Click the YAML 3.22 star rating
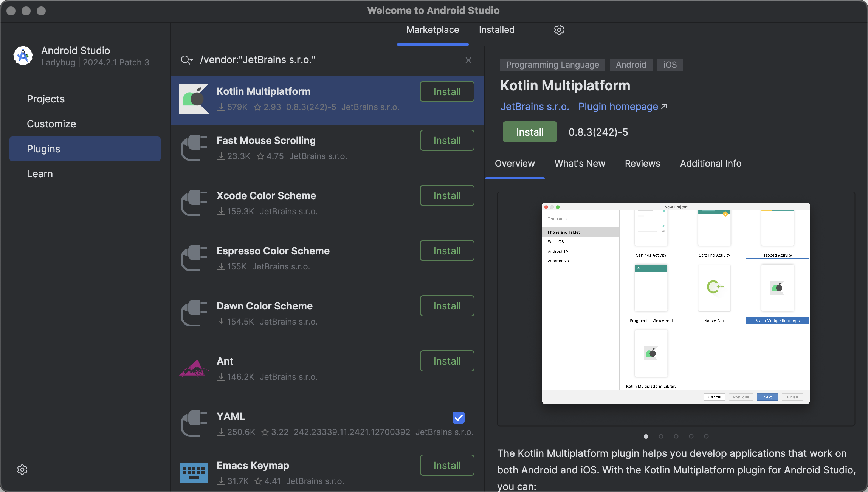868x492 pixels. pyautogui.click(x=274, y=432)
